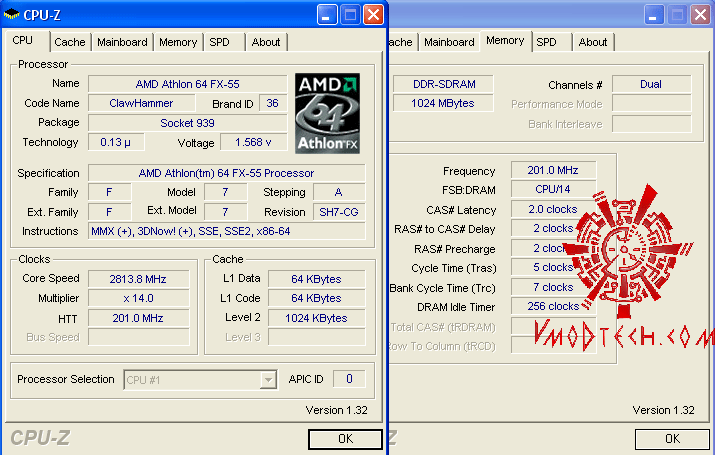Switch to the Cache tab in front window
Image resolution: width=715 pixels, height=455 pixels.
pos(70,42)
